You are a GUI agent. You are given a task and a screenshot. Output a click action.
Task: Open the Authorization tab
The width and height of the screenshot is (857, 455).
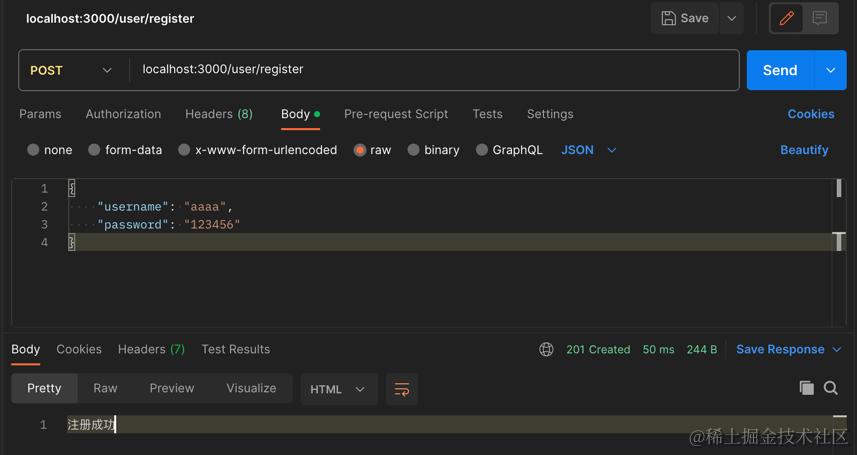point(123,114)
